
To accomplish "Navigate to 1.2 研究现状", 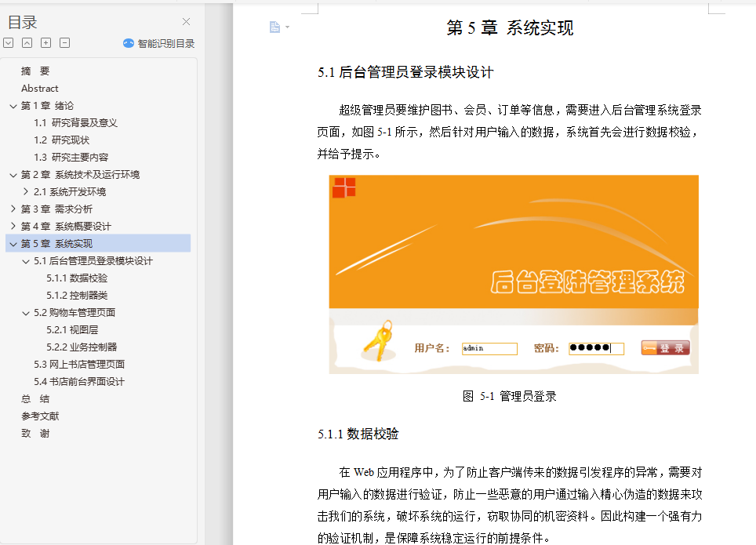I will pyautogui.click(x=62, y=140).
